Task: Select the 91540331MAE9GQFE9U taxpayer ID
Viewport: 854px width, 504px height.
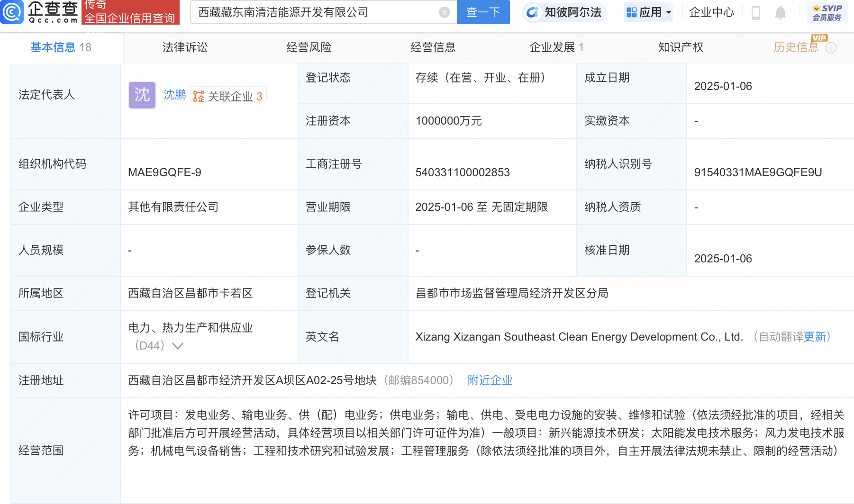Action: [758, 172]
